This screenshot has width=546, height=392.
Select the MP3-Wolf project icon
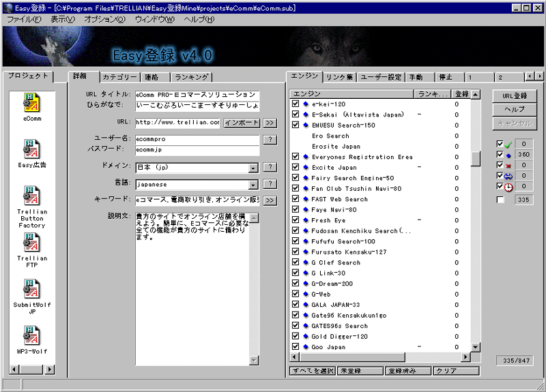pyautogui.click(x=32, y=335)
